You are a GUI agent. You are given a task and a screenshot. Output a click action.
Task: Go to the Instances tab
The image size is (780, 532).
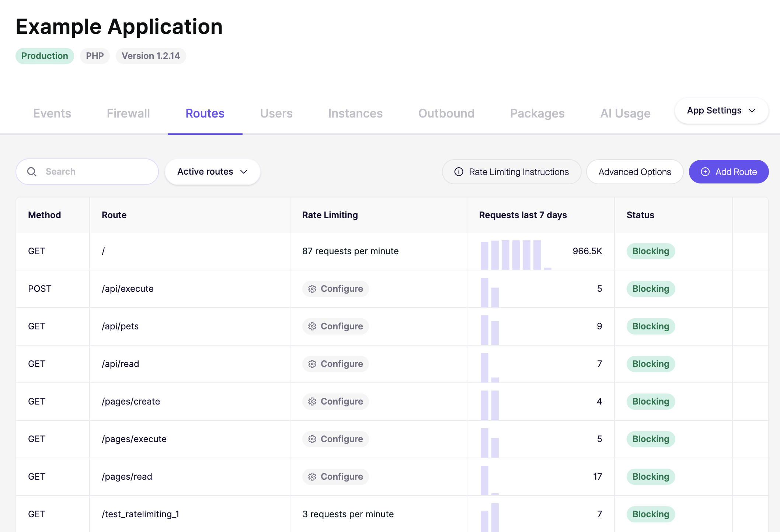tap(355, 113)
